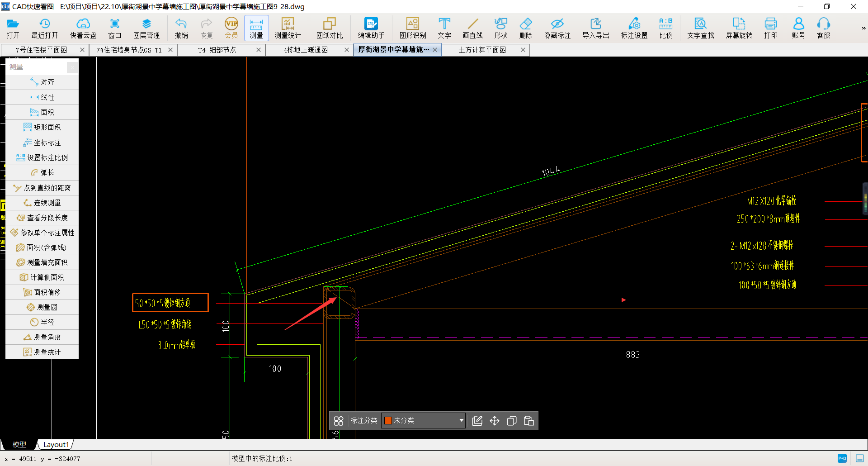Choose 测量填充面积 hatch area
This screenshot has width=868, height=466.
42,262
